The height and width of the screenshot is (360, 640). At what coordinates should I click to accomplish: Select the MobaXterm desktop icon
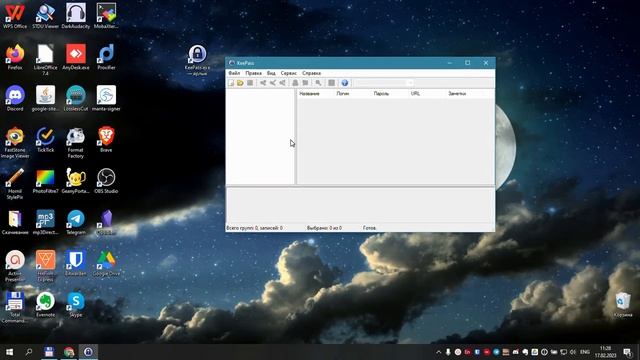point(106,16)
